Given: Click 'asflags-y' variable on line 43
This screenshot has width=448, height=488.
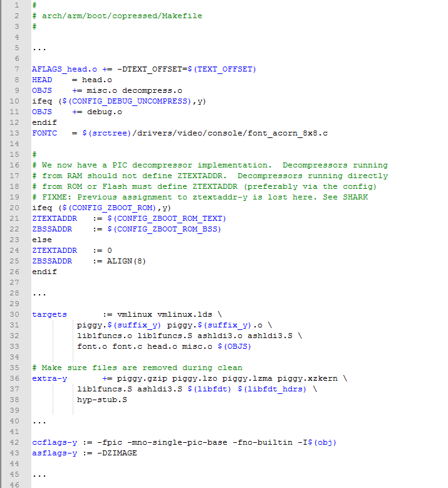Looking at the screenshot, I should [x=55, y=453].
